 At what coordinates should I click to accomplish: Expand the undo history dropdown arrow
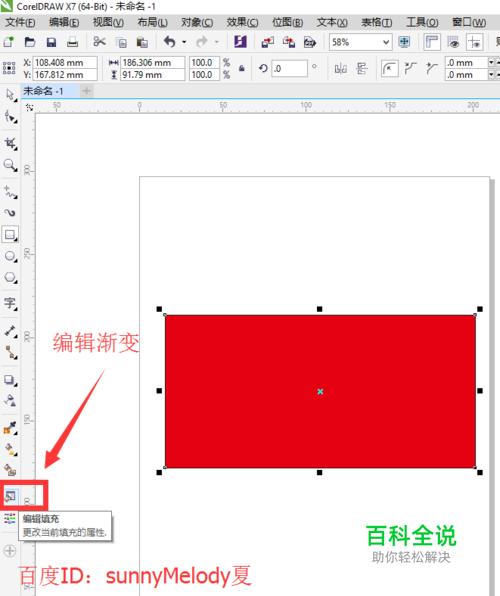coord(184,42)
